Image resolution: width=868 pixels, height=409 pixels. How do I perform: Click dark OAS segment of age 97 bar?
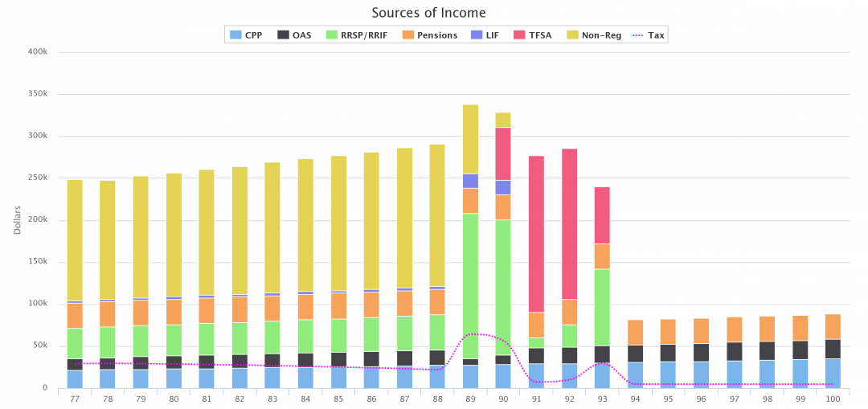coord(734,351)
